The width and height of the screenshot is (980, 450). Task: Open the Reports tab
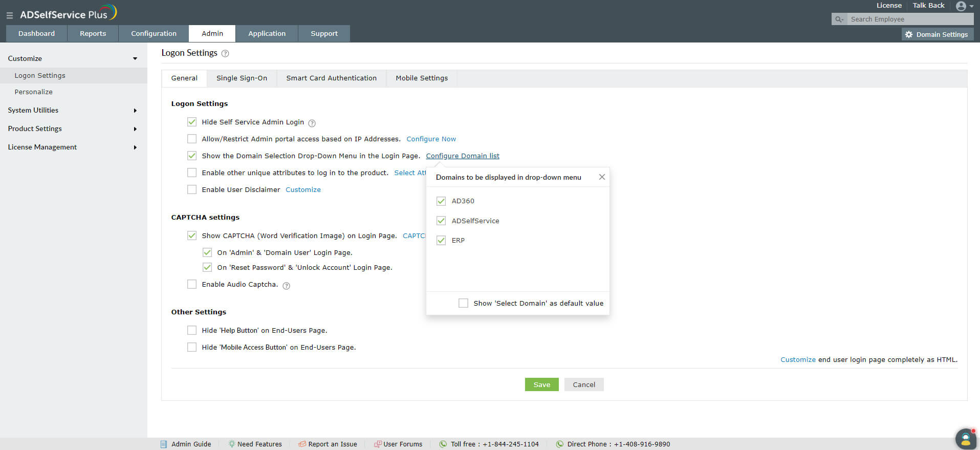click(93, 33)
